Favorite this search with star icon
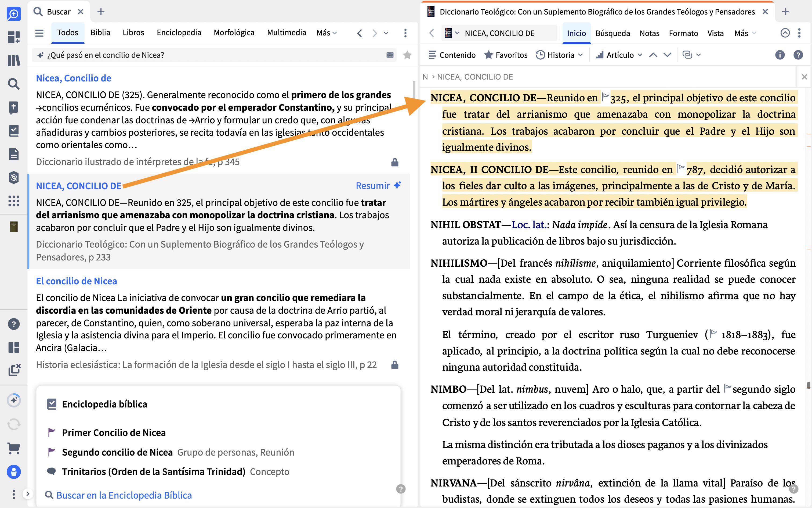The image size is (812, 508). coord(407,55)
